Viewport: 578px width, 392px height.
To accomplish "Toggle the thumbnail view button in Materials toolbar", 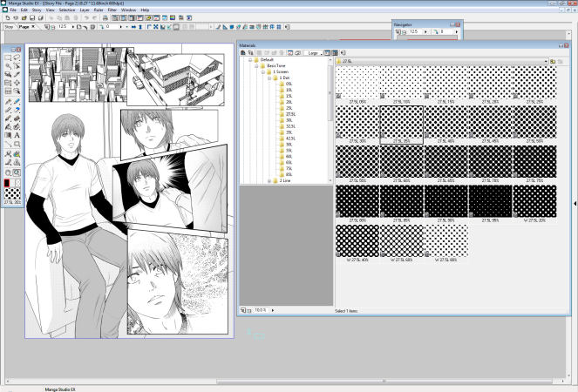I will pyautogui.click(x=335, y=53).
